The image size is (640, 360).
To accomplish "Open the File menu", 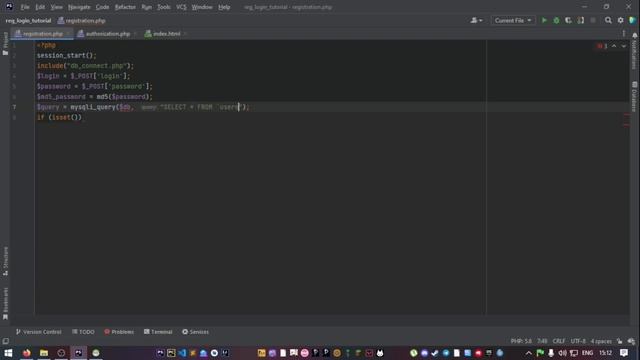I will click(25, 7).
